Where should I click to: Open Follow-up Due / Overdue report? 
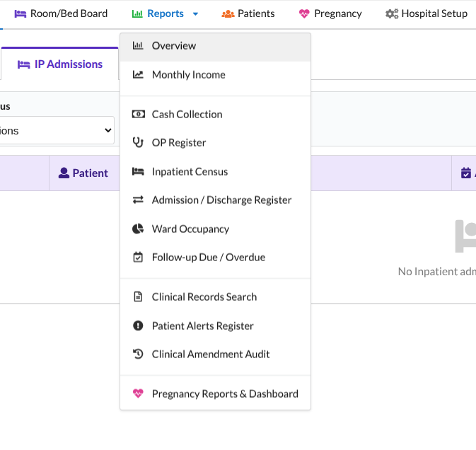215,258
